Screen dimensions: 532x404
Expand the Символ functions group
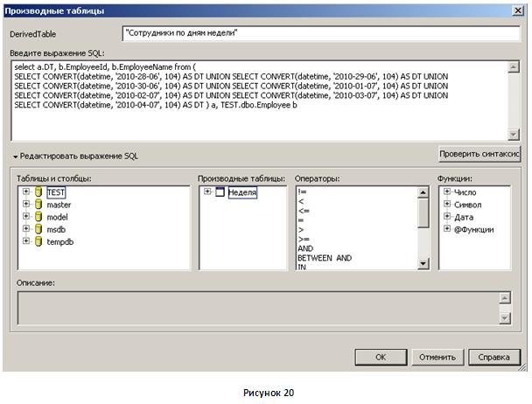coord(447,204)
